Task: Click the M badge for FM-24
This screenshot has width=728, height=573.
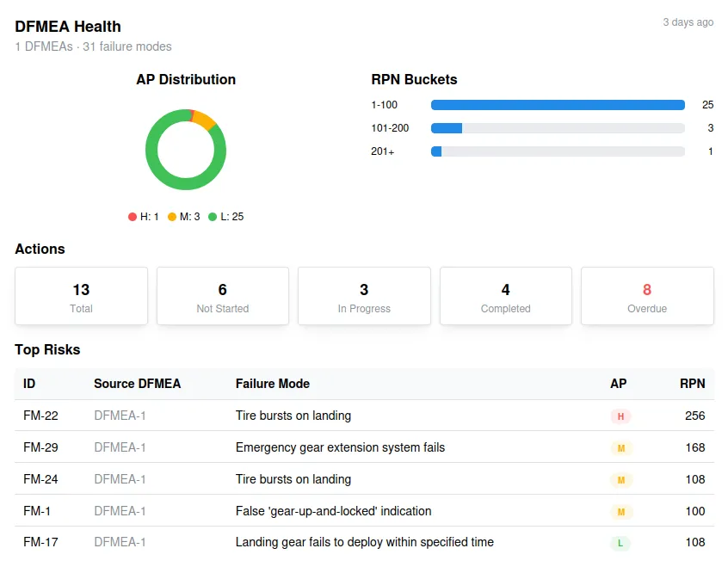Action: pyautogui.click(x=621, y=480)
